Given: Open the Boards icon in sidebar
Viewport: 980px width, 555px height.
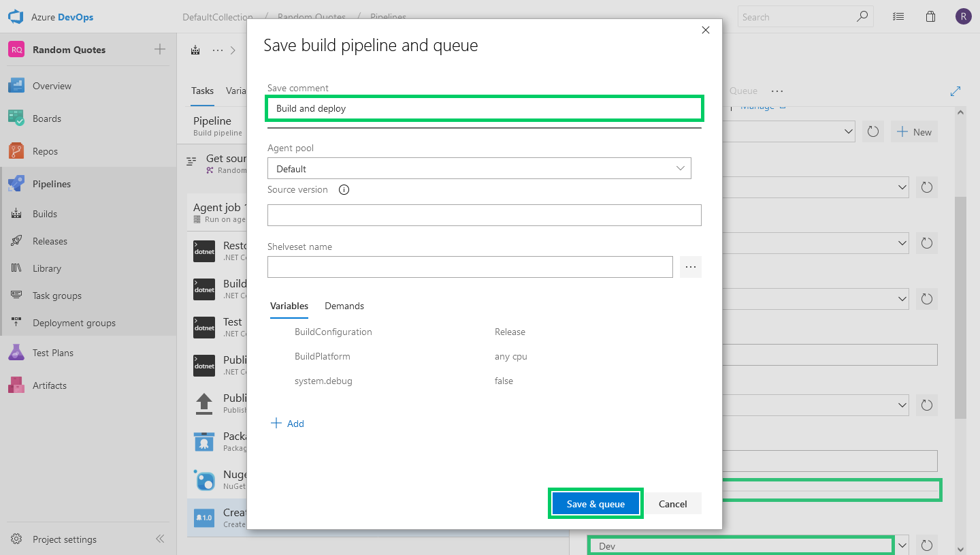Looking at the screenshot, I should click(16, 118).
